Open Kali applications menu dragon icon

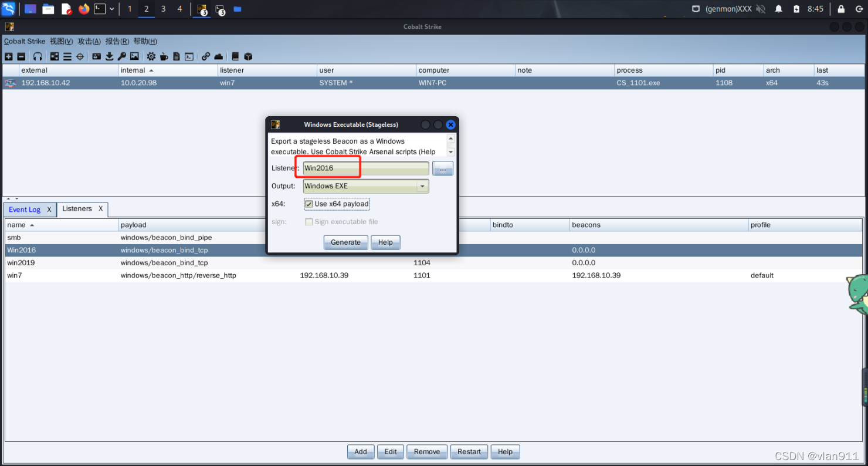9,9
